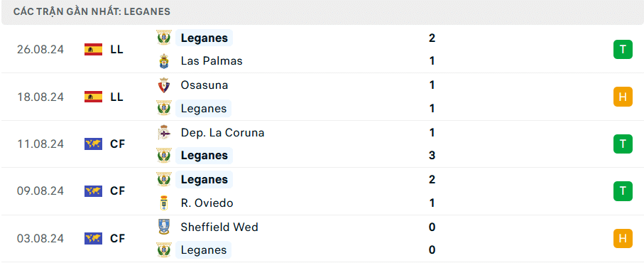Open the Osasuna team link
The image size is (644, 263).
click(204, 85)
